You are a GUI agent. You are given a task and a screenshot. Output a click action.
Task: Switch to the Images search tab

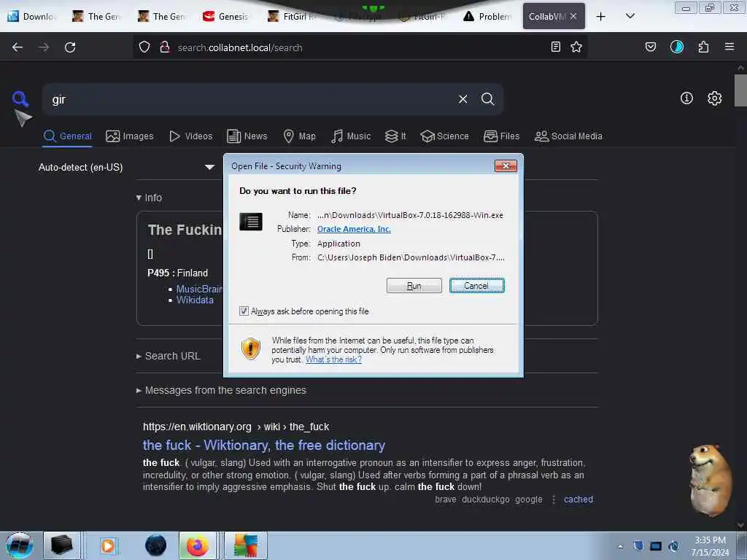coord(130,136)
